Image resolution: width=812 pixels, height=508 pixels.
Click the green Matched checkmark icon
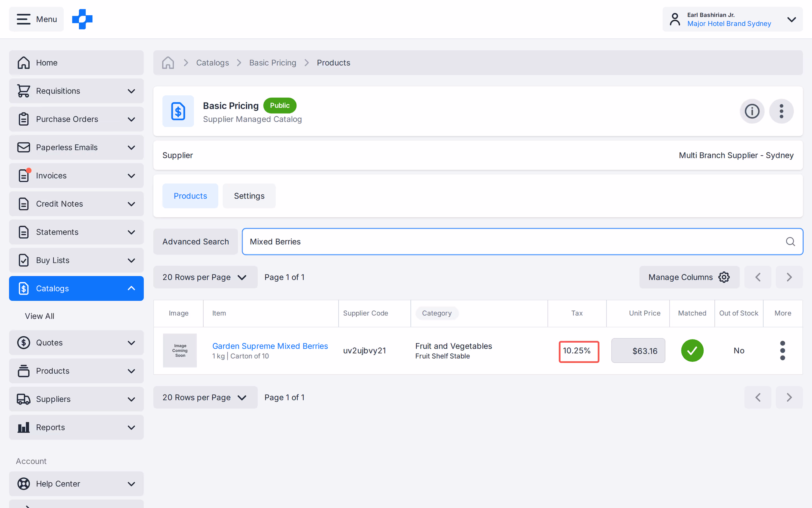(692, 350)
